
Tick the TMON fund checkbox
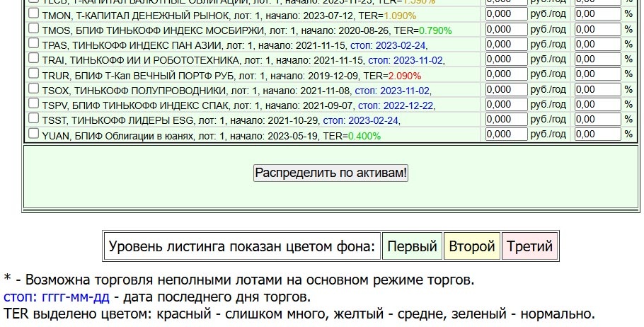[34, 13]
